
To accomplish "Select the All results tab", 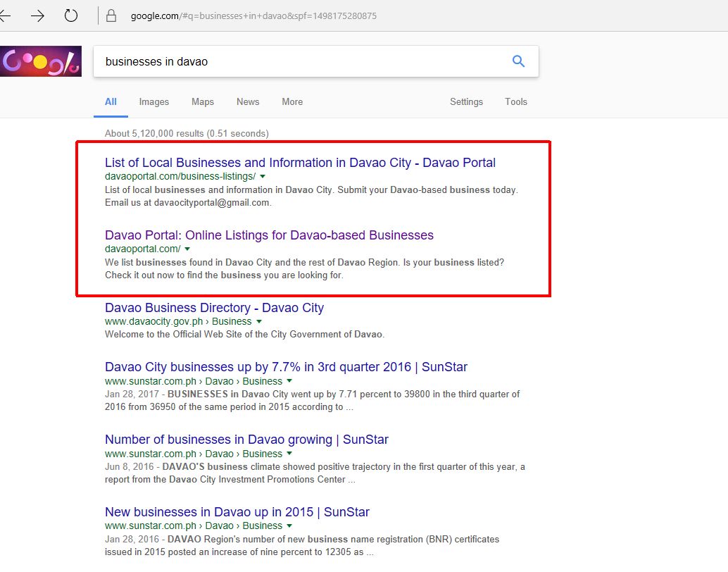I will click(x=111, y=101).
